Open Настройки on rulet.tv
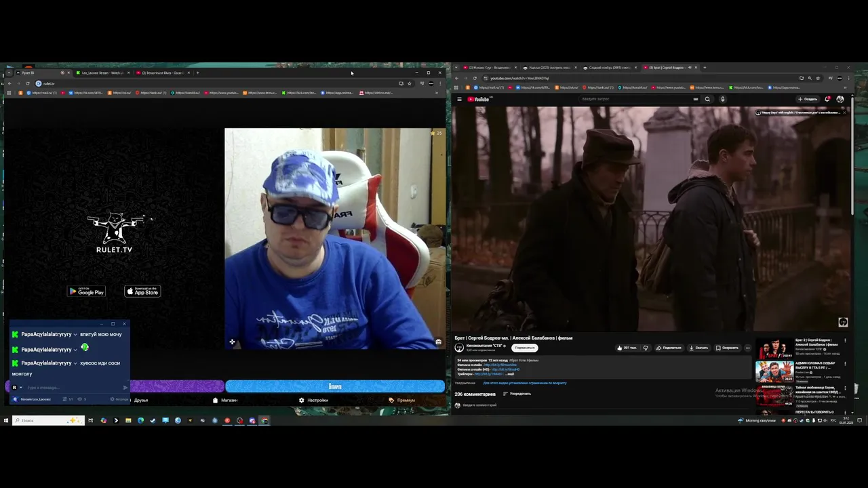Viewport: 868px width, 488px height. [314, 401]
